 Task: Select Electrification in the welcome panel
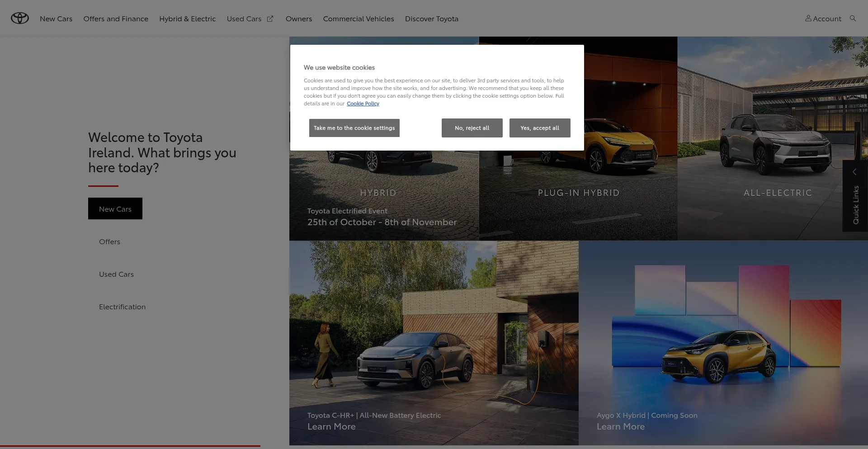pos(122,307)
